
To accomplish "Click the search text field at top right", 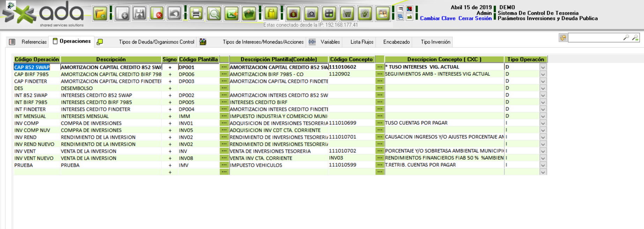I will click(x=595, y=38).
